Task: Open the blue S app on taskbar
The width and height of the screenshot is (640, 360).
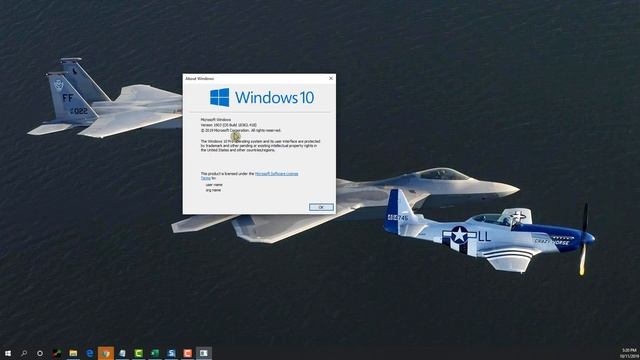Action: pos(171,353)
